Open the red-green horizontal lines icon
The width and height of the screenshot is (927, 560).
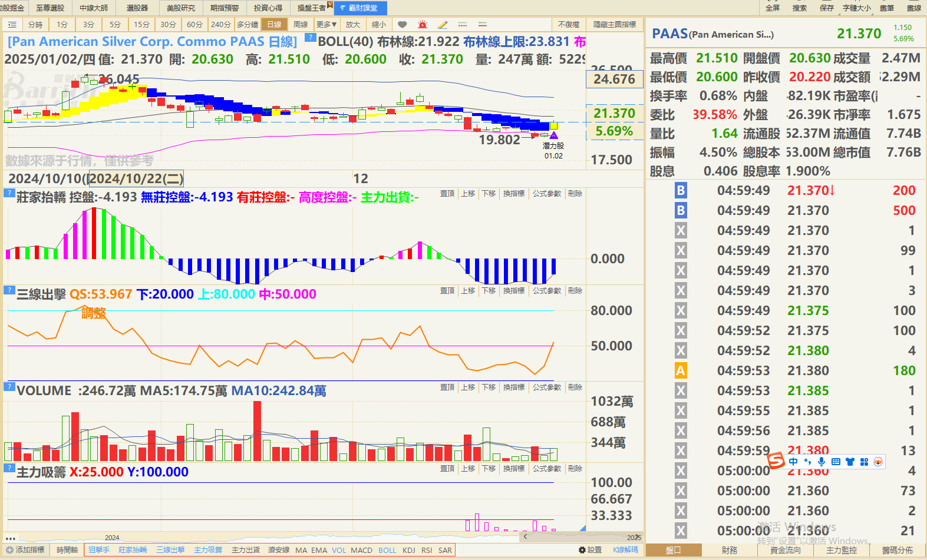[483, 24]
